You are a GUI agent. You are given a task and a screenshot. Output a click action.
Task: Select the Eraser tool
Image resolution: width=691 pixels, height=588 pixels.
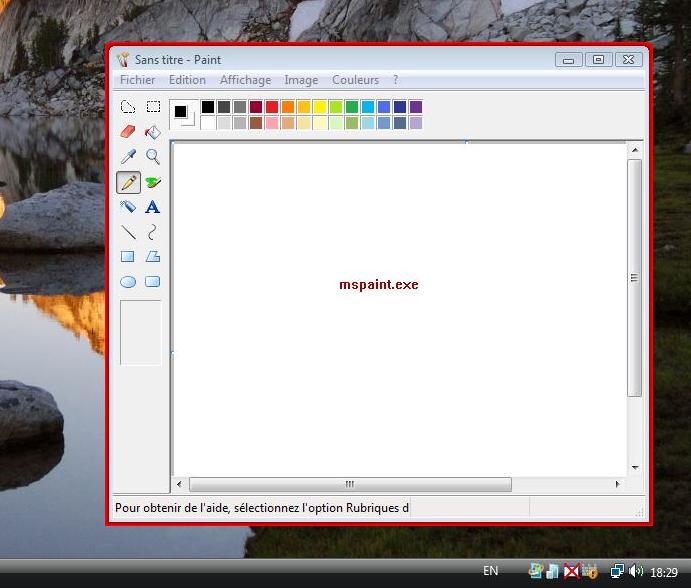[128, 131]
